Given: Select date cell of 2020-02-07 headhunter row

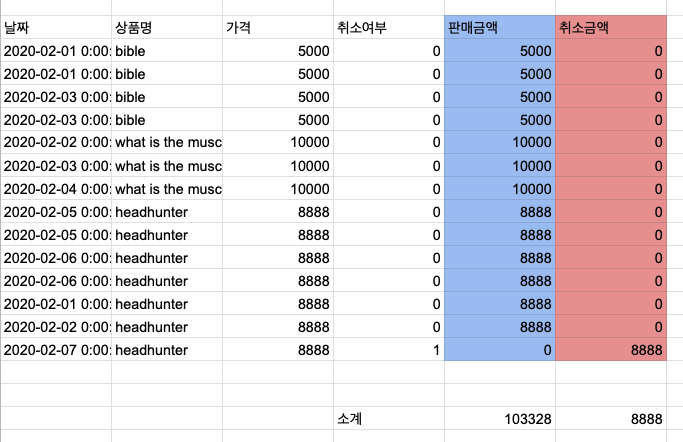Looking at the screenshot, I should pyautogui.click(x=56, y=350).
